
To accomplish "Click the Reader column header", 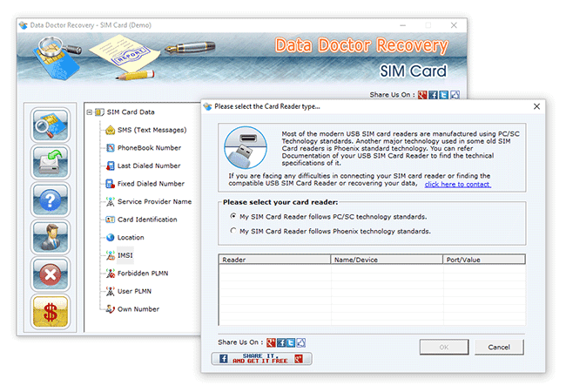I will click(x=274, y=260).
